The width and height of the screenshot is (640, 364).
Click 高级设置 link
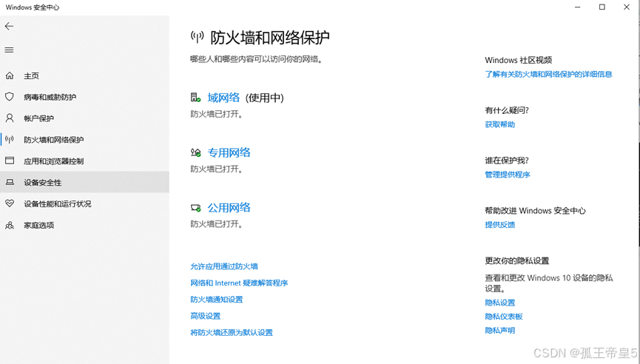tap(205, 316)
